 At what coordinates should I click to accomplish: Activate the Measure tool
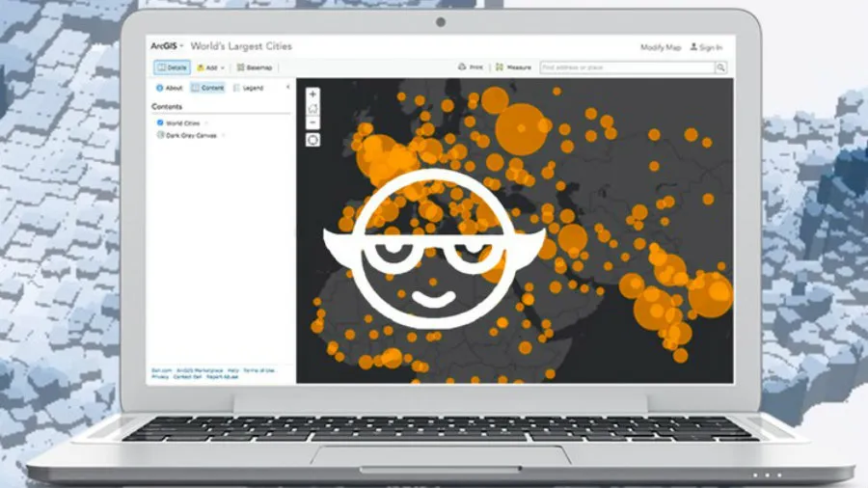[x=513, y=67]
